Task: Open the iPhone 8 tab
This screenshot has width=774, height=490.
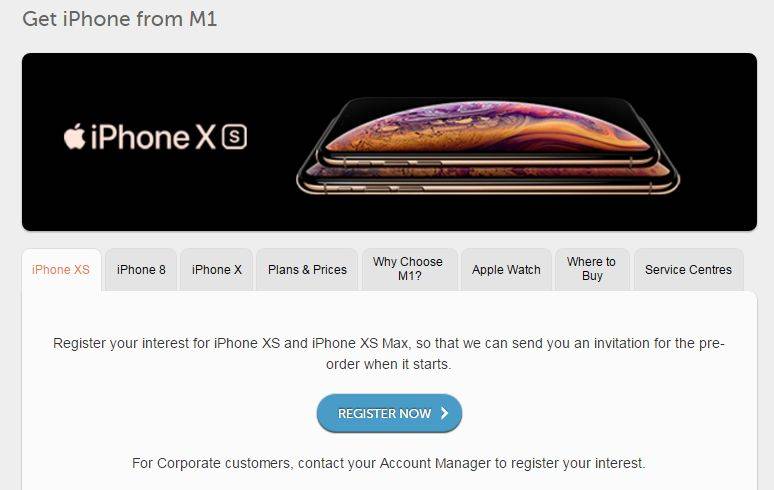Action: coord(141,270)
